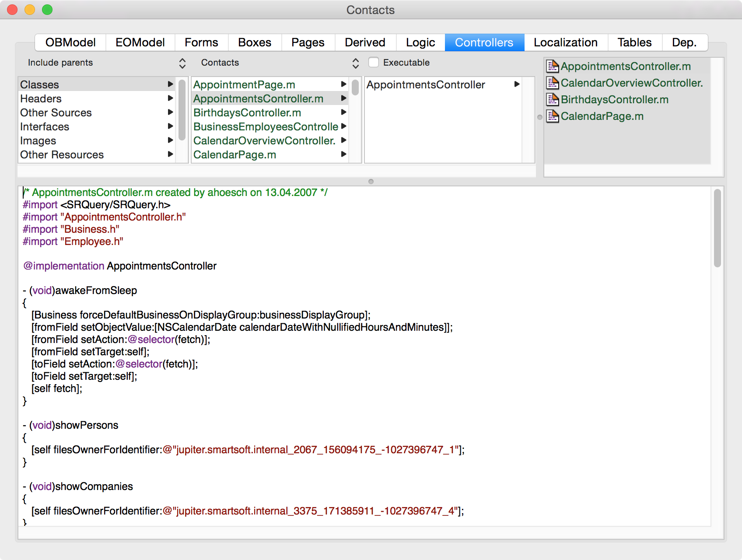Expand the AppointmentsController class arrow
The width and height of the screenshot is (742, 560).
pos(517,84)
